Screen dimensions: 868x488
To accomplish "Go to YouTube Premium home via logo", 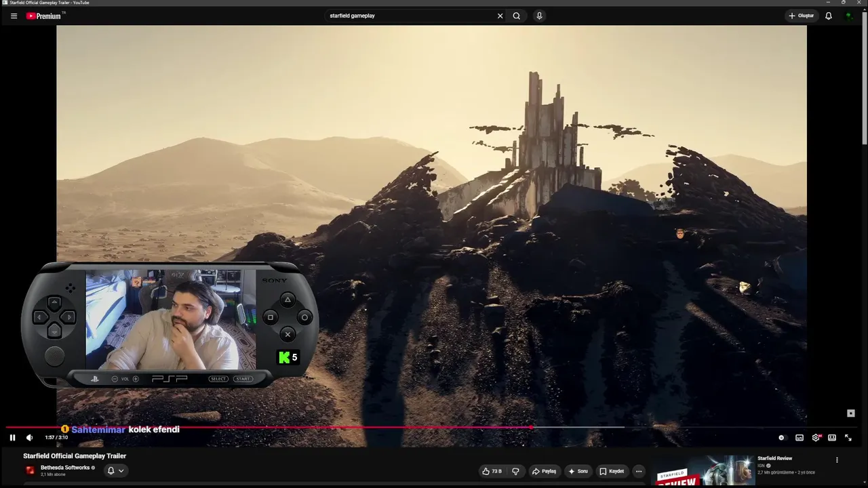I will point(43,16).
